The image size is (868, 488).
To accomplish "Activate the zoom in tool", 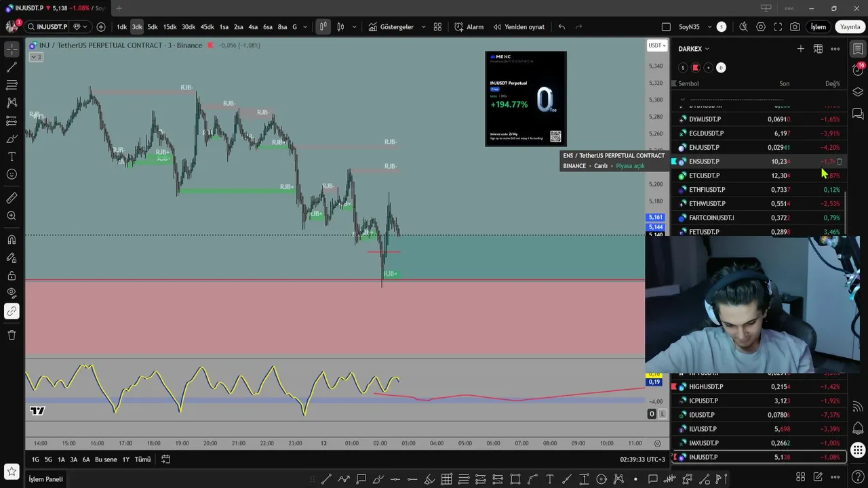I will pyautogui.click(x=12, y=216).
